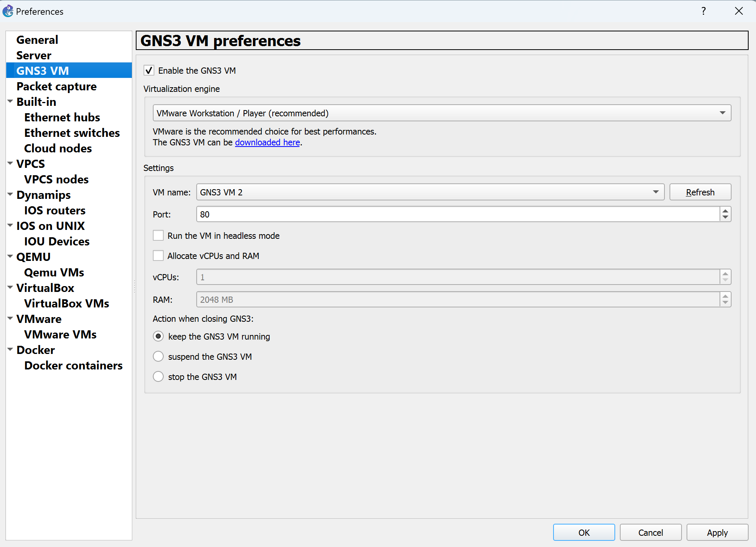Select "Packet capture" preferences page
This screenshot has width=756, height=547.
[x=57, y=86]
